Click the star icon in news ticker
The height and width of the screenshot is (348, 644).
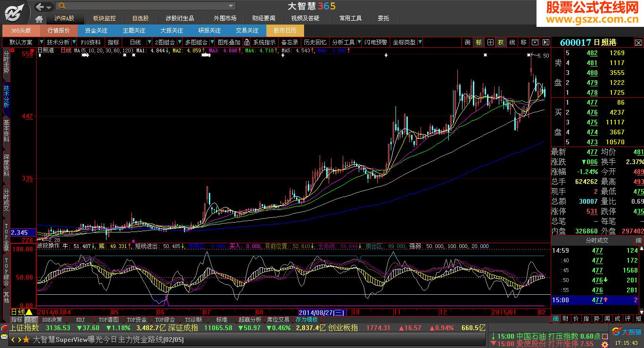point(26,340)
